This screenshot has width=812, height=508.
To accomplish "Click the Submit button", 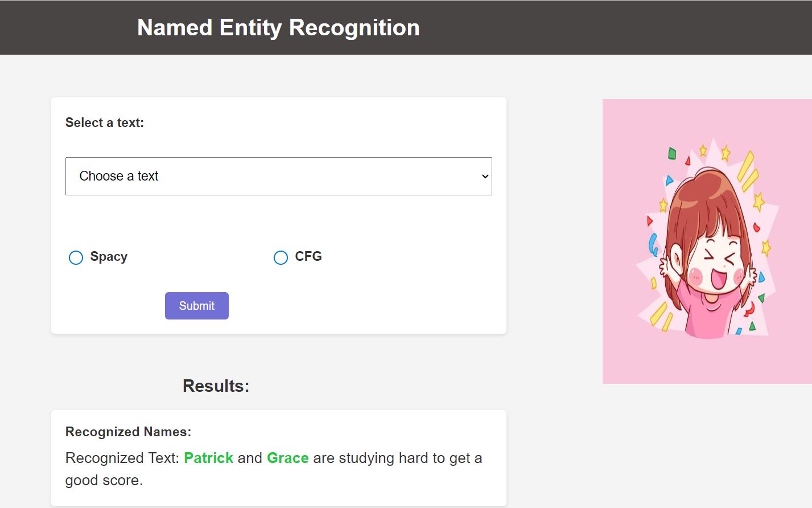I will pyautogui.click(x=197, y=306).
